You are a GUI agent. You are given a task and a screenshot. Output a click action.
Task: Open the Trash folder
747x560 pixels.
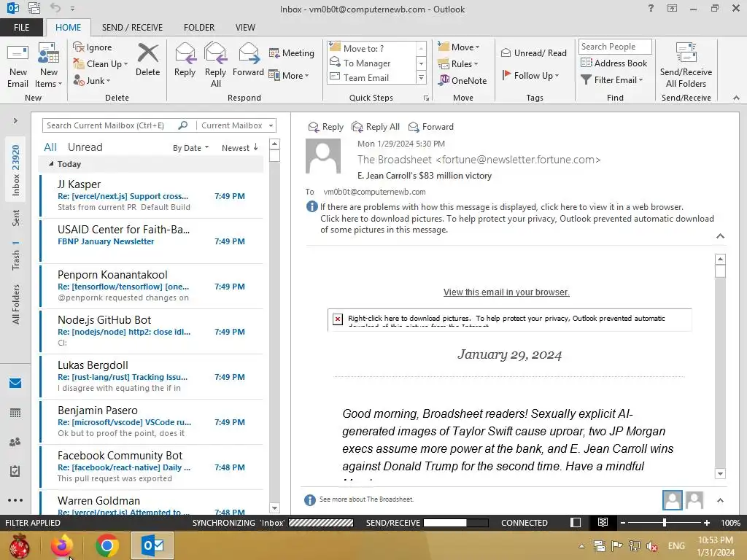pyautogui.click(x=16, y=256)
